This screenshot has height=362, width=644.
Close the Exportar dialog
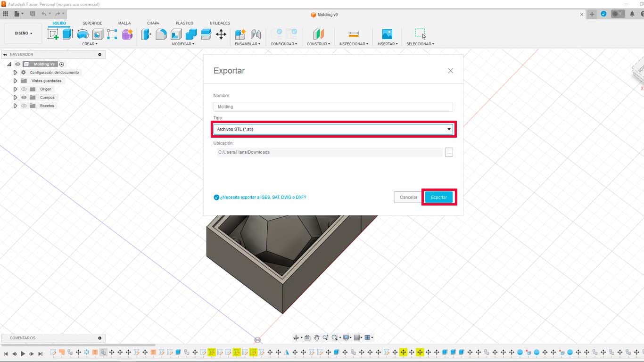click(450, 71)
